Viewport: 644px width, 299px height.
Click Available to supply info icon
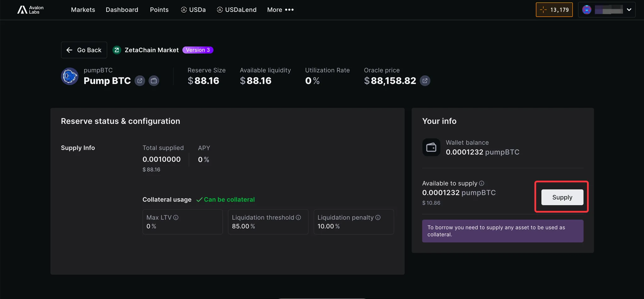(x=481, y=183)
